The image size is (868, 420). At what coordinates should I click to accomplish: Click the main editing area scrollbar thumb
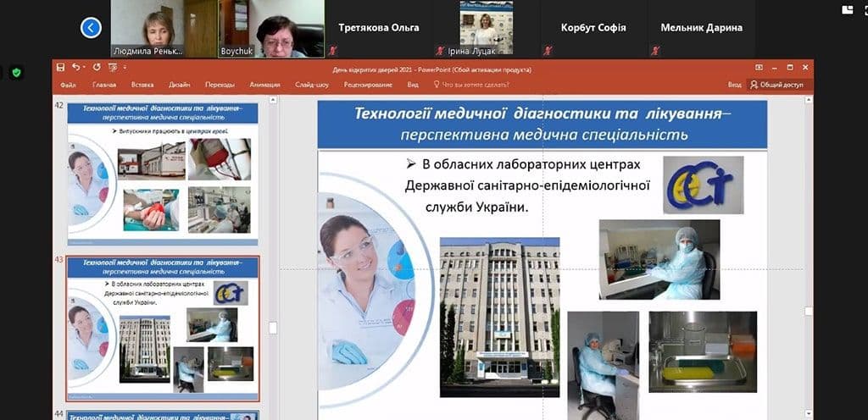click(809, 311)
